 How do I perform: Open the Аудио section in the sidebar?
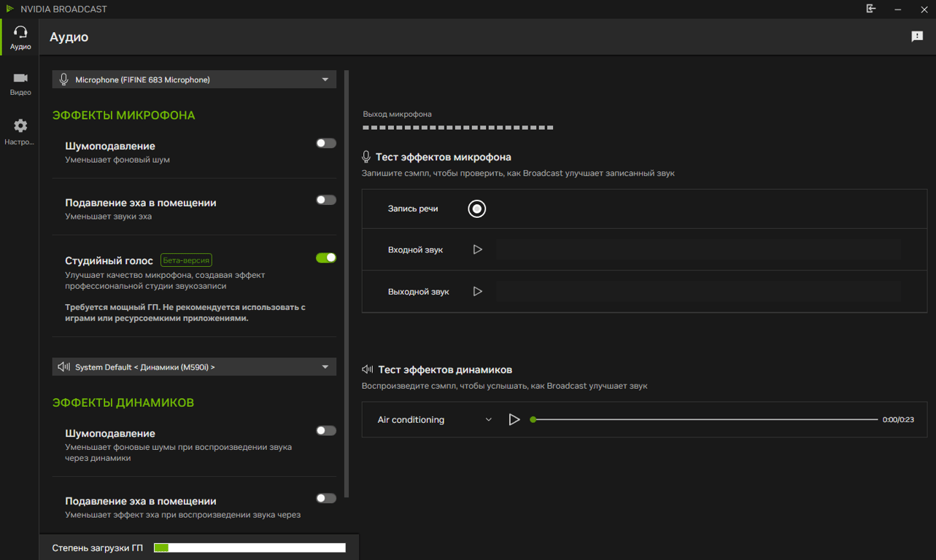click(x=20, y=36)
